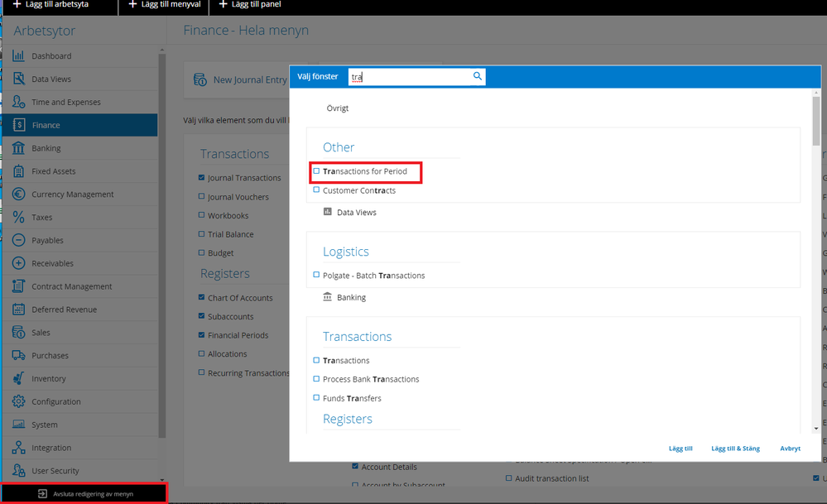Select the Finance workspace icon
This screenshot has width=827, height=504.
coord(18,125)
